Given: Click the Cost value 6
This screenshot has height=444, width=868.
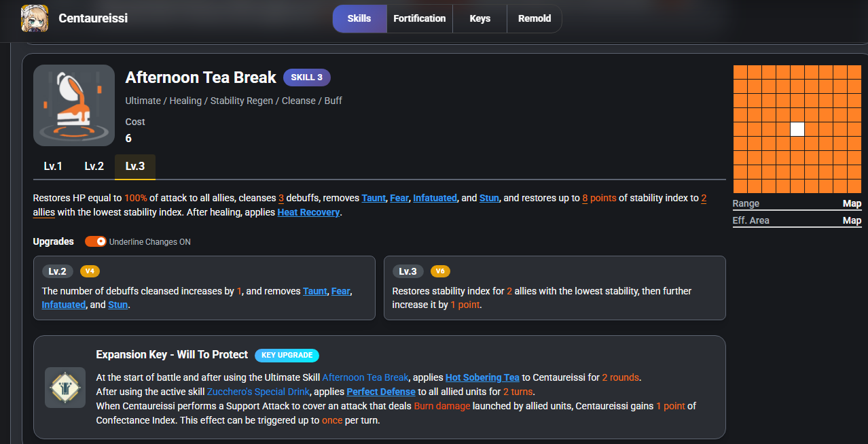Looking at the screenshot, I should (128, 138).
